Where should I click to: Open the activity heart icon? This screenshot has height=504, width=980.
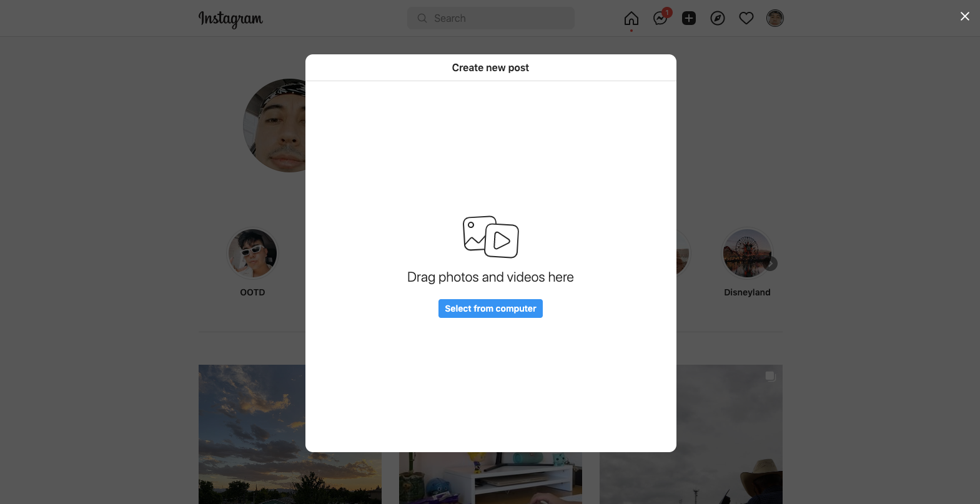(x=746, y=18)
